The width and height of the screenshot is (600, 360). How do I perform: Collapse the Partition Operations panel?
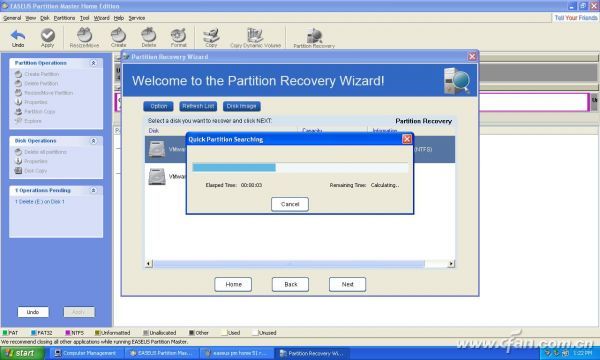click(x=93, y=63)
